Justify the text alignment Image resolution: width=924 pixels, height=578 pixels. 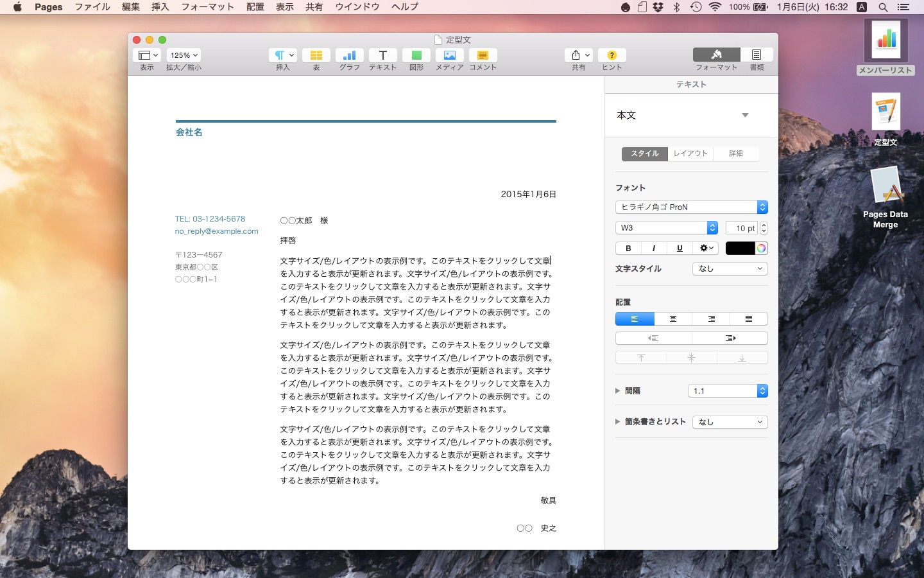749,319
